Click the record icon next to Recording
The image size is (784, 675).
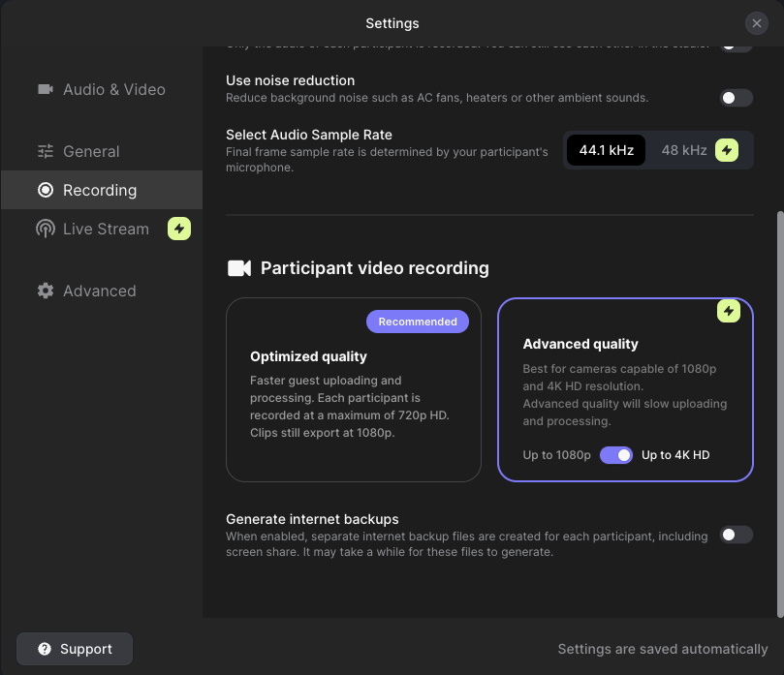tap(45, 190)
